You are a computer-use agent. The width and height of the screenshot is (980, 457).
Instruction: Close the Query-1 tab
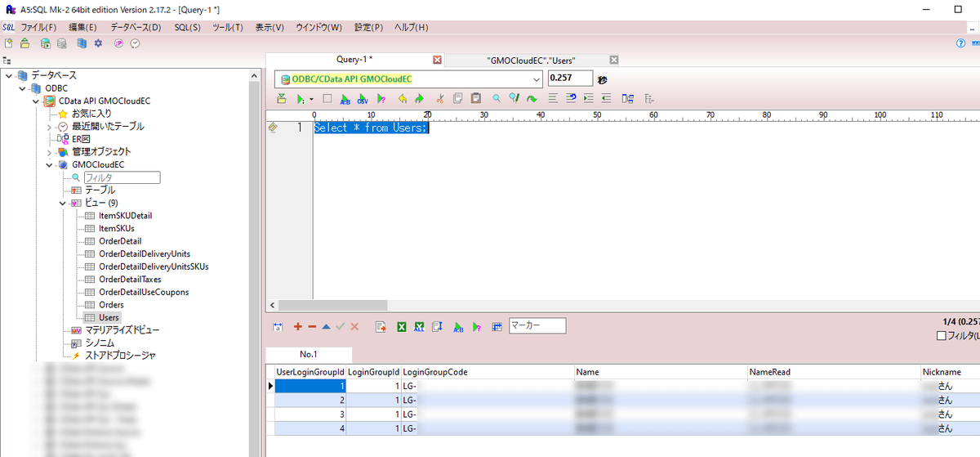pos(437,60)
